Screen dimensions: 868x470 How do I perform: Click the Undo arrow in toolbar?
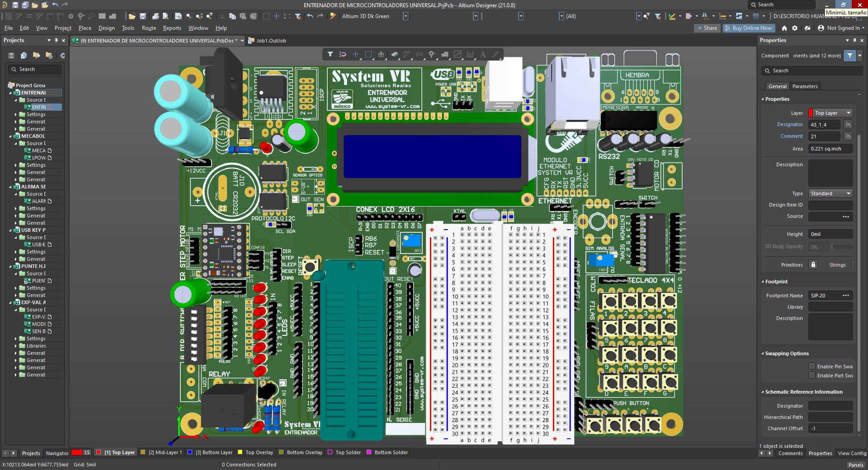point(310,16)
